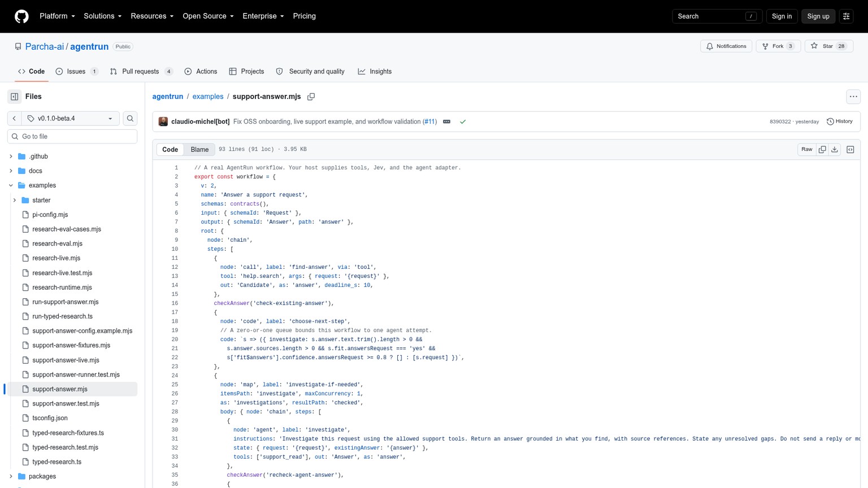Screen dimensions: 868x488
Task: Open the agentrun repository title link
Action: (x=89, y=47)
